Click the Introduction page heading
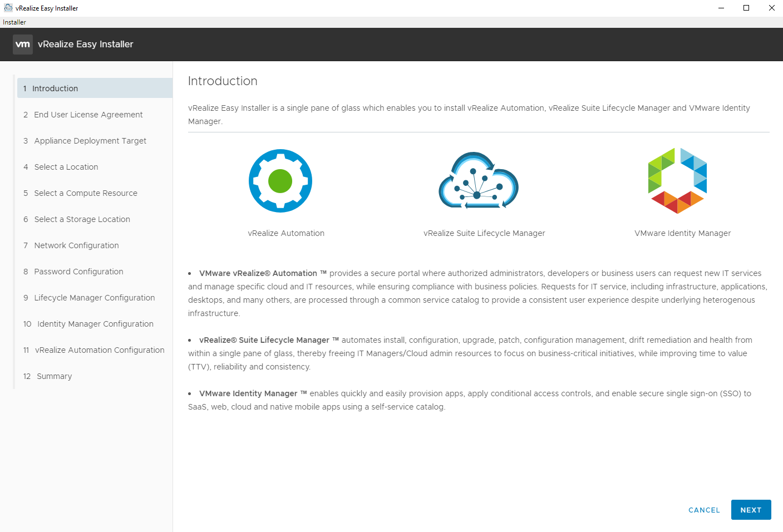This screenshot has height=532, width=783. 223,81
